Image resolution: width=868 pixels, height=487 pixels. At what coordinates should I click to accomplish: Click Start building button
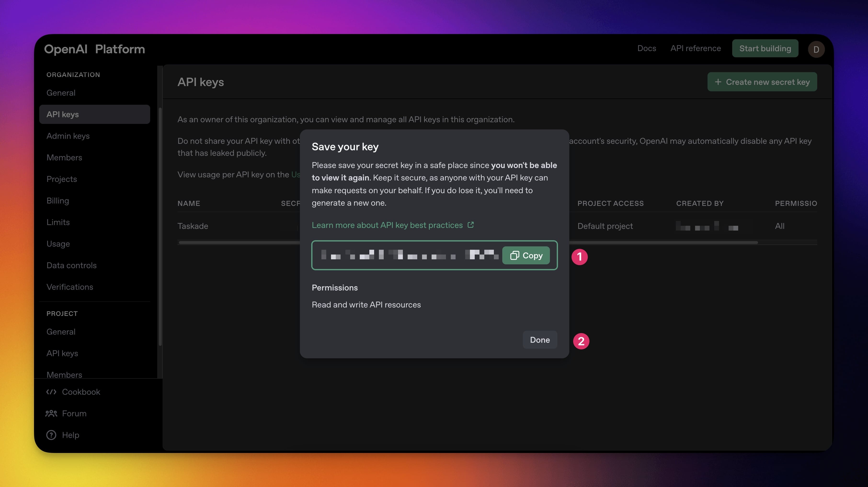tap(765, 49)
